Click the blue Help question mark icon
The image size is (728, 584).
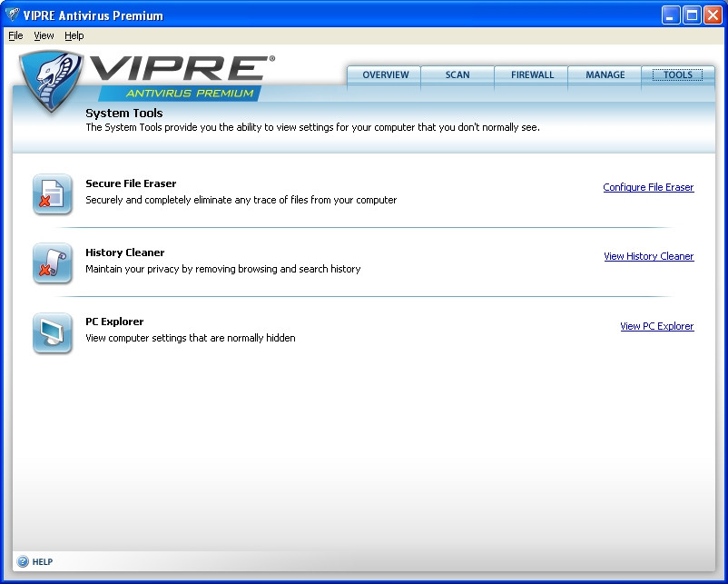(23, 561)
